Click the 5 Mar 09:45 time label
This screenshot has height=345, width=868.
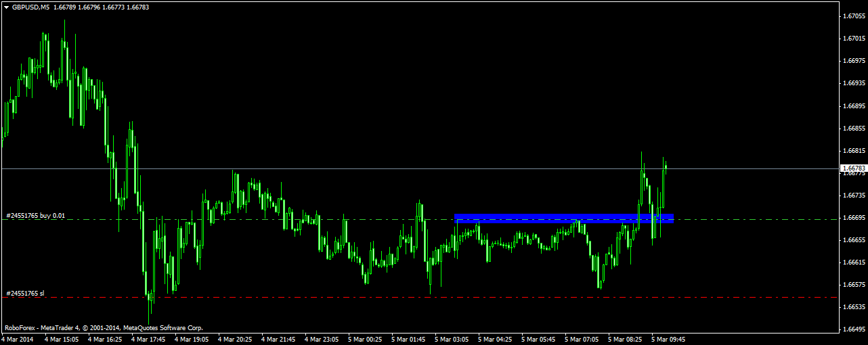click(x=669, y=339)
